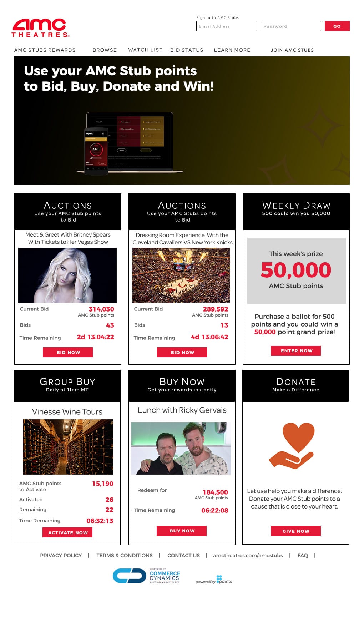The width and height of the screenshot is (364, 627).
Task: Bid now on Britney Spears auction
Action: (x=68, y=352)
